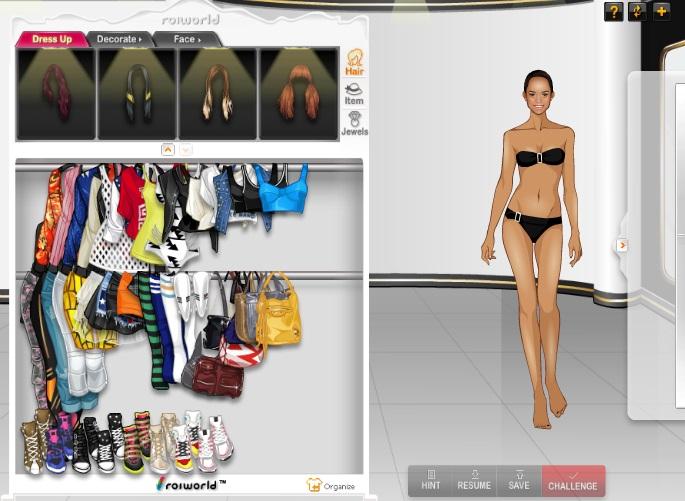Click the Organize wardrobe icon

(x=331, y=485)
